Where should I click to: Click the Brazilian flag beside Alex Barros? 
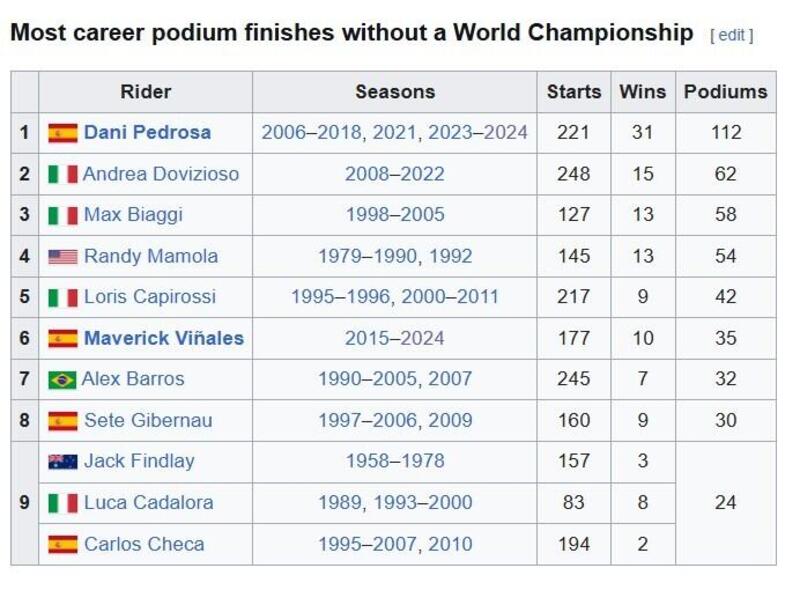click(x=62, y=380)
